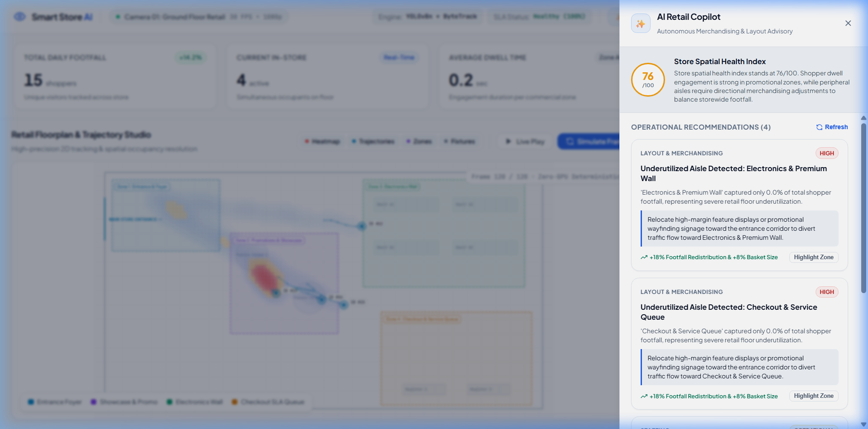The width and height of the screenshot is (868, 429).
Task: Click the blue Simulate button behind the panel
Action: (x=588, y=141)
